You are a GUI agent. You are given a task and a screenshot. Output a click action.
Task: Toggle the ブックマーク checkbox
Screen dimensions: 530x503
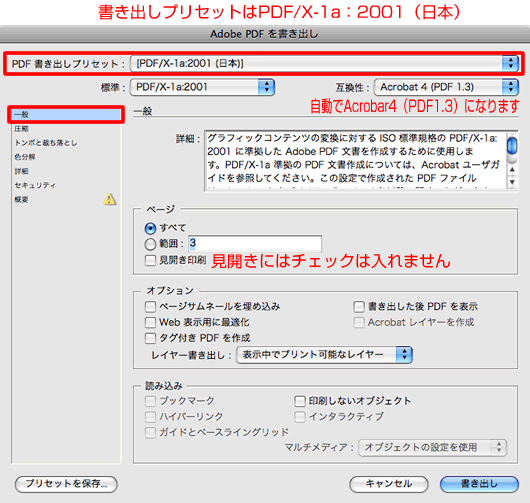pyautogui.click(x=150, y=401)
